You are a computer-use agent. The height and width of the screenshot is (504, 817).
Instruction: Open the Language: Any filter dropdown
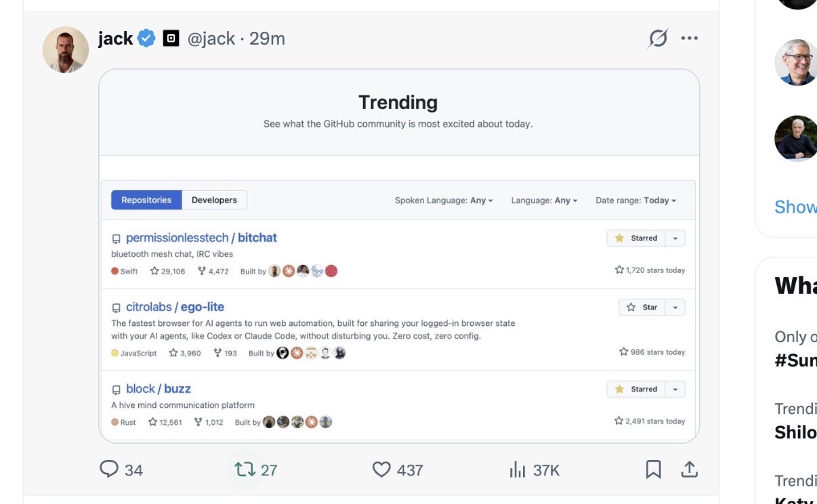coord(544,201)
